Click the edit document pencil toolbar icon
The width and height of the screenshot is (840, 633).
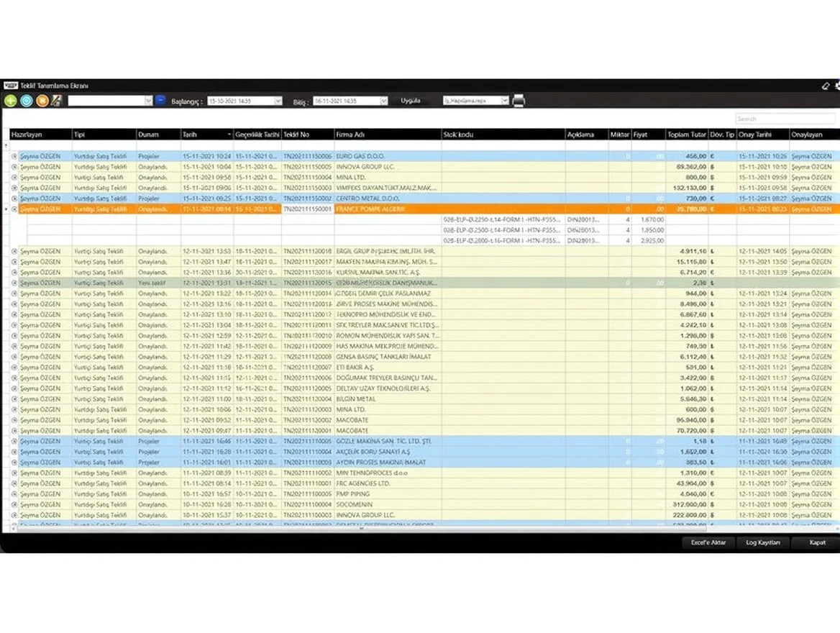click(x=56, y=101)
